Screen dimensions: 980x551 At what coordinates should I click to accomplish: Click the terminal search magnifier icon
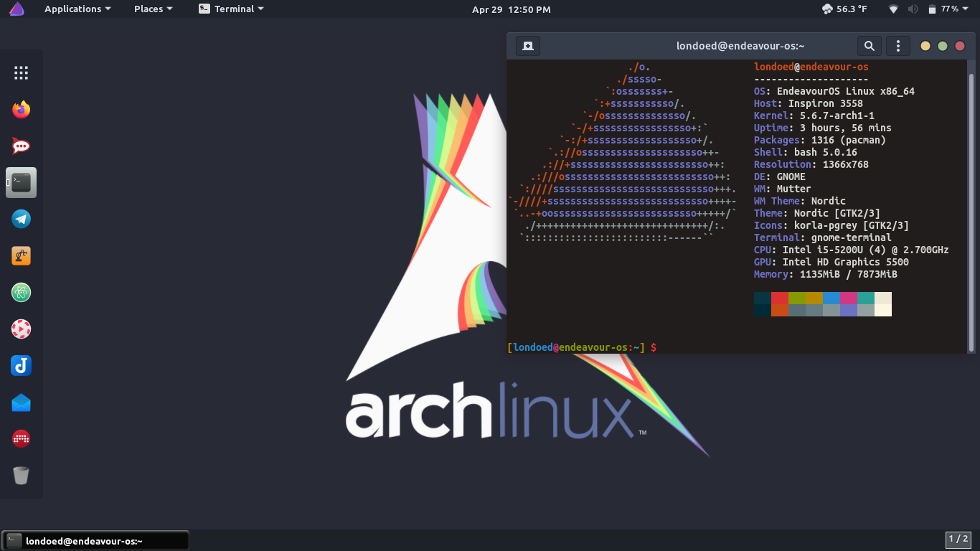tap(869, 46)
